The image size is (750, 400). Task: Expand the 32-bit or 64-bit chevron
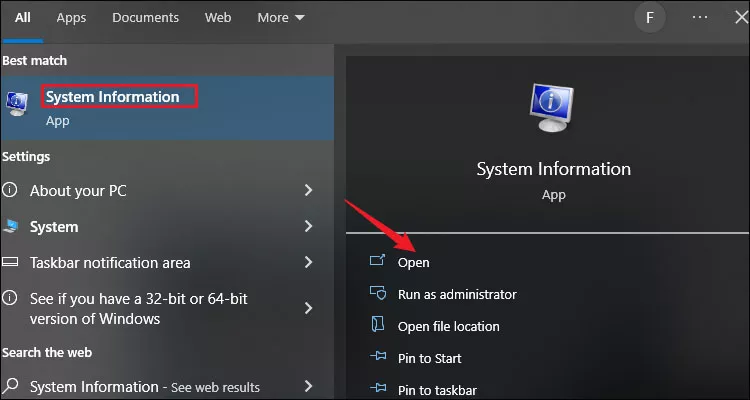tap(309, 308)
